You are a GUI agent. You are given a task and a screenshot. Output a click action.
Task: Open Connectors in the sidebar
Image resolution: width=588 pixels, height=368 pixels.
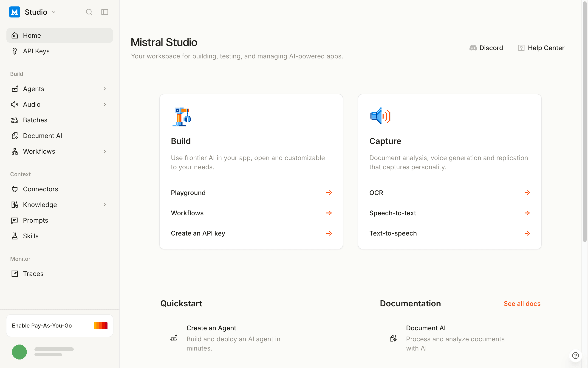pyautogui.click(x=60, y=189)
